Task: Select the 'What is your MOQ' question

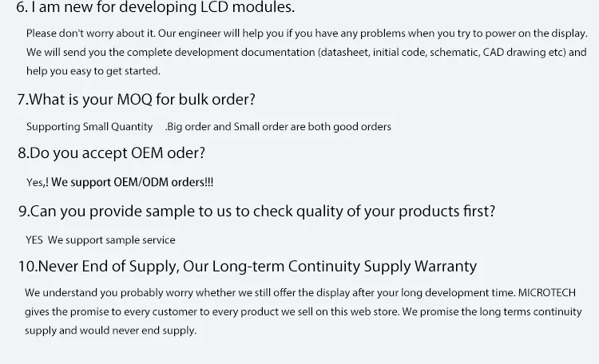Action: 136,100
